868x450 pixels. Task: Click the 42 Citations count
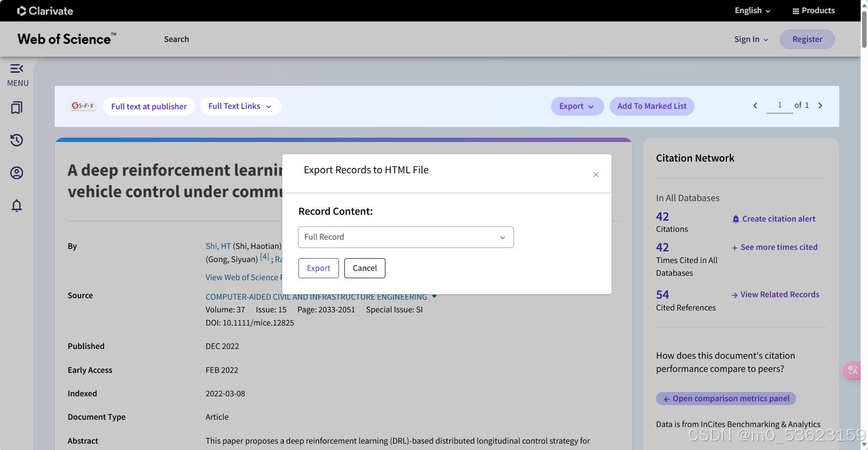(x=662, y=217)
